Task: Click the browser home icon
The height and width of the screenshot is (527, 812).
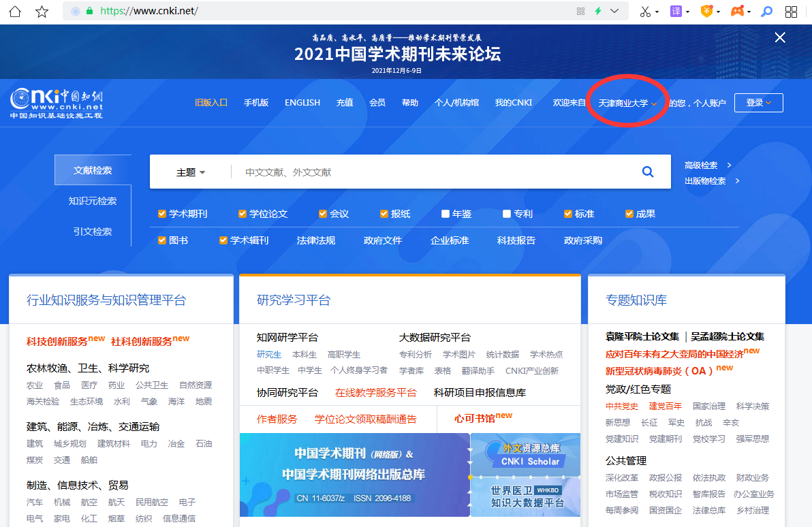Action: coord(15,12)
